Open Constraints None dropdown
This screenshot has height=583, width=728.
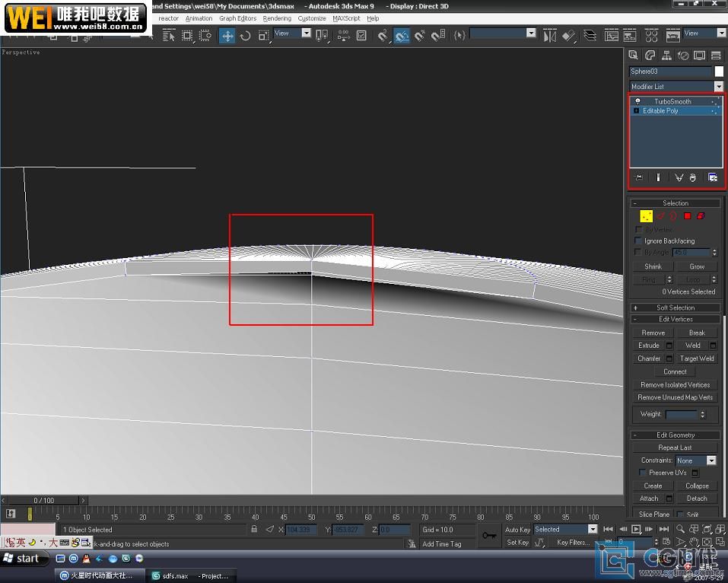[711, 460]
